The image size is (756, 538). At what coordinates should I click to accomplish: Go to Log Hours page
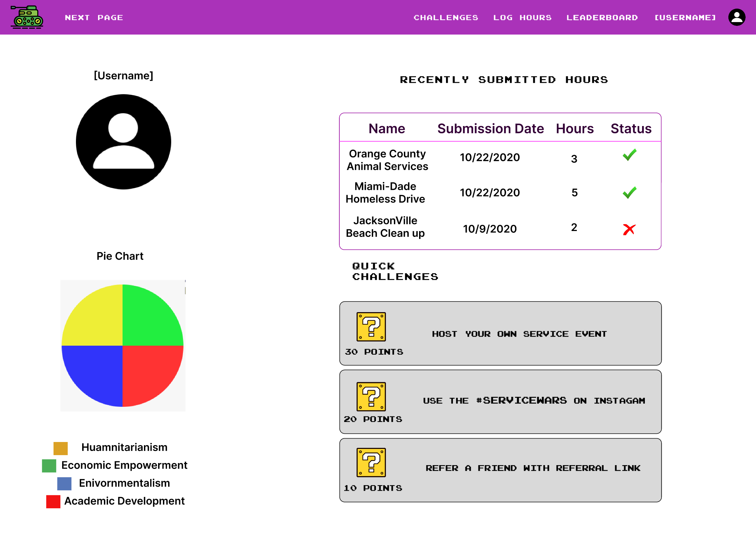pos(522,18)
